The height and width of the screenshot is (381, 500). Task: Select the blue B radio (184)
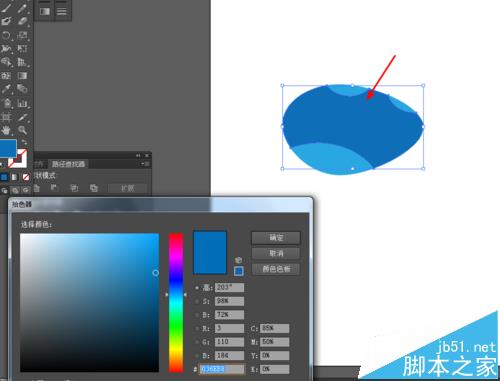[x=197, y=355]
